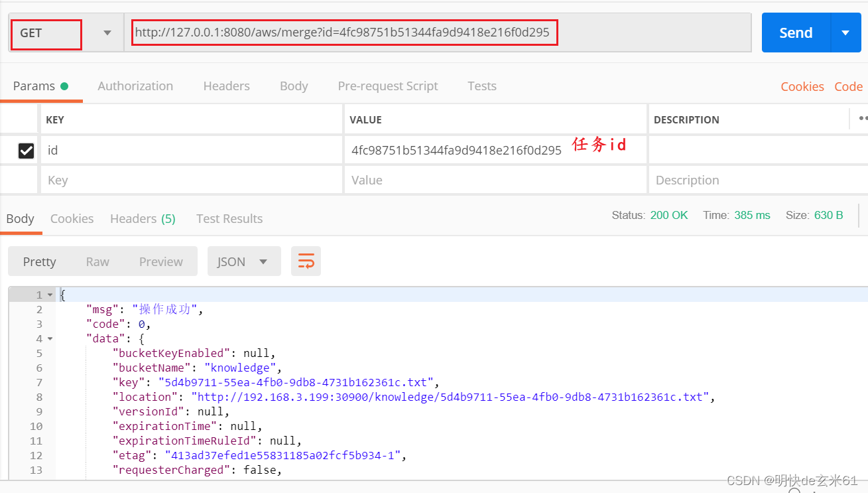Click the empty Key field
868x493 pixels.
click(191, 180)
